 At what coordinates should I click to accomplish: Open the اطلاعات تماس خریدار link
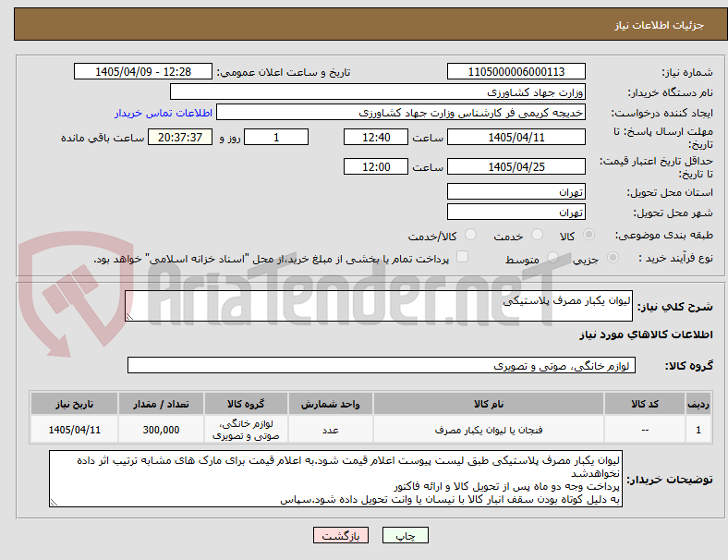coord(164,113)
